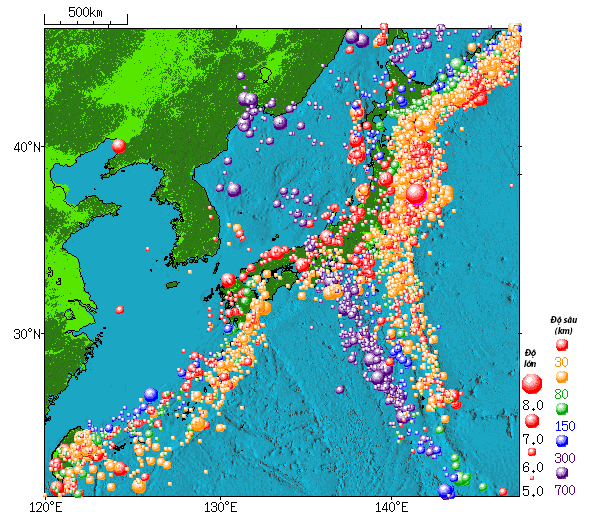Click the purple 300 km legend sphere
This screenshot has width=590, height=521.
[562, 472]
